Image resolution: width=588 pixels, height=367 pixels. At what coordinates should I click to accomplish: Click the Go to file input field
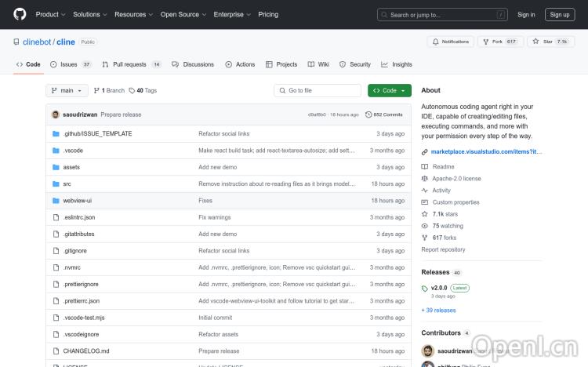click(x=321, y=91)
